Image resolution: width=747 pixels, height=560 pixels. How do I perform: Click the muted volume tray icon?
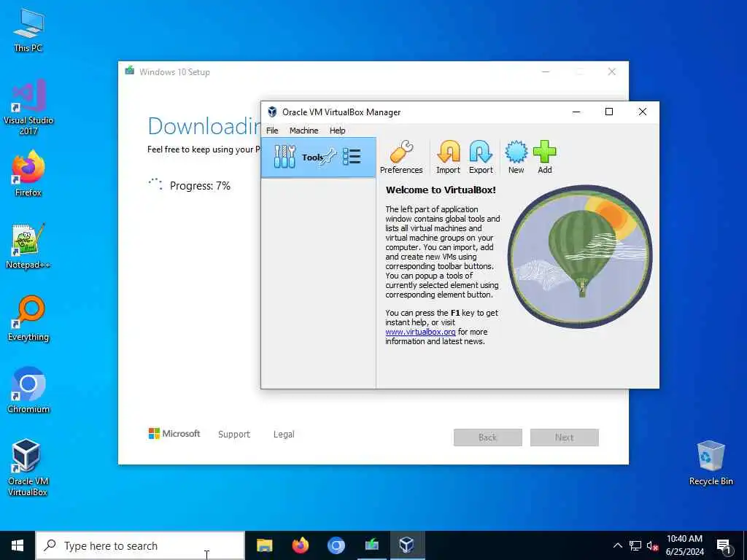[x=653, y=545]
